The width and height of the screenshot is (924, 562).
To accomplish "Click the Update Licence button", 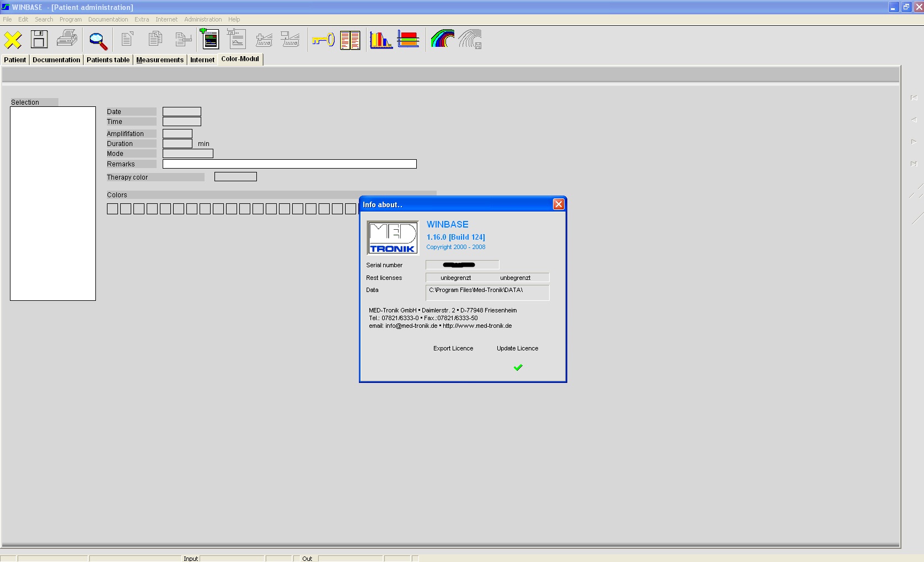I will tap(517, 348).
